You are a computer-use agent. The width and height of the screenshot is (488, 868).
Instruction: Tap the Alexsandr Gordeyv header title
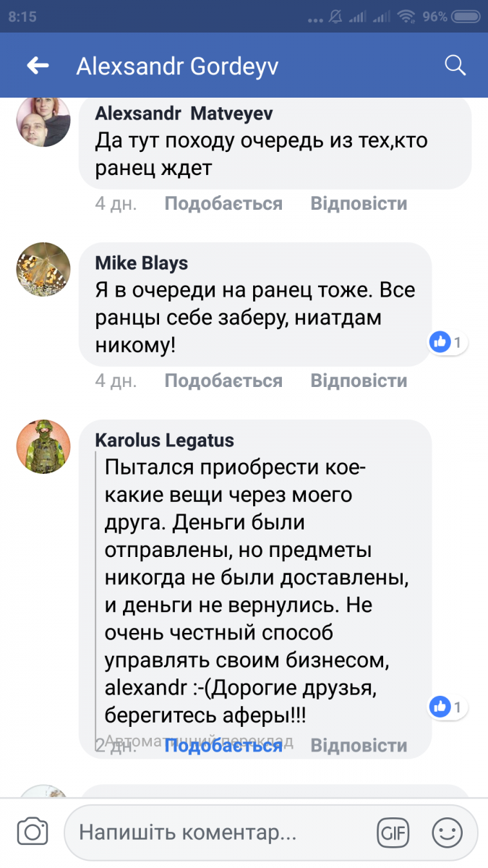pos(177,67)
